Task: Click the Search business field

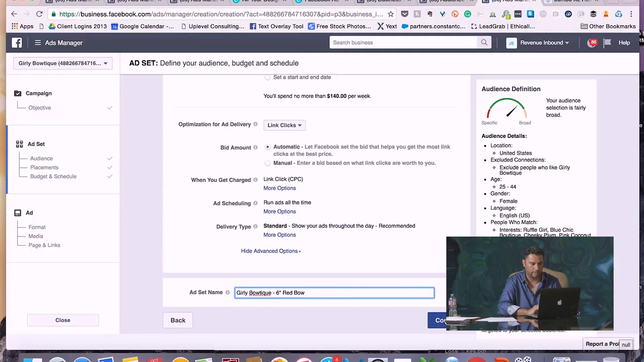Action: [x=403, y=42]
